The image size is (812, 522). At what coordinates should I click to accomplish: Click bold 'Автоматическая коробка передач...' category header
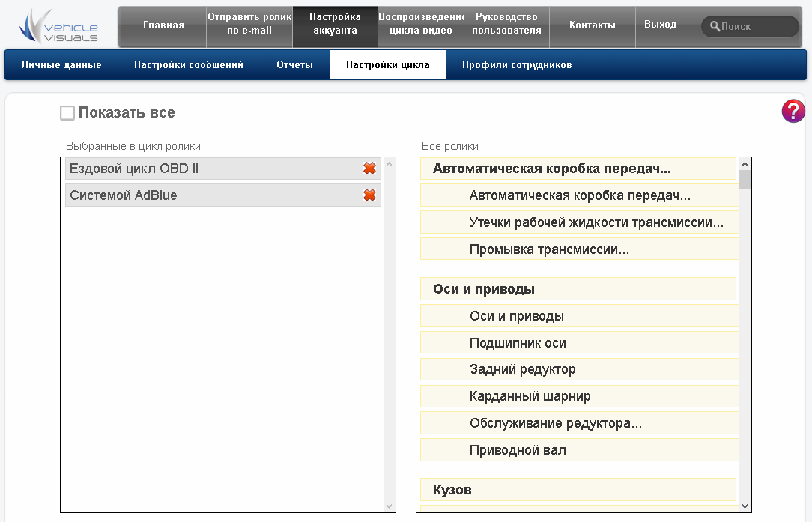[578, 169]
